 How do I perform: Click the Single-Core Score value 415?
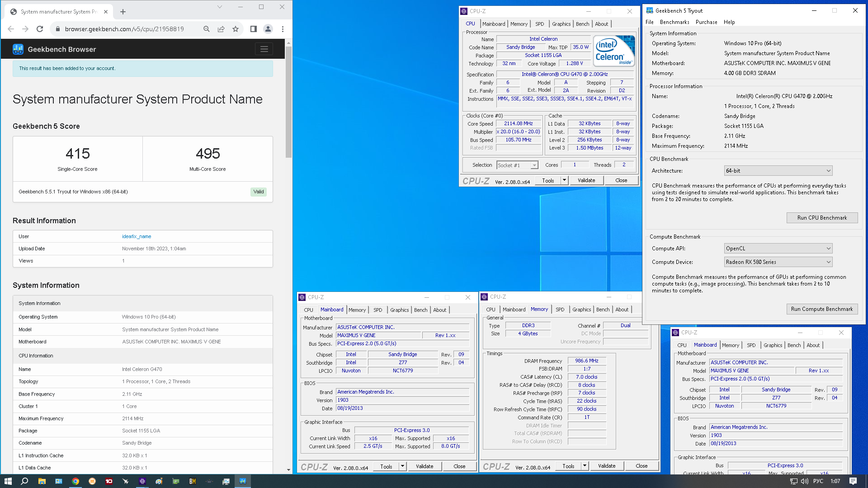(x=78, y=154)
